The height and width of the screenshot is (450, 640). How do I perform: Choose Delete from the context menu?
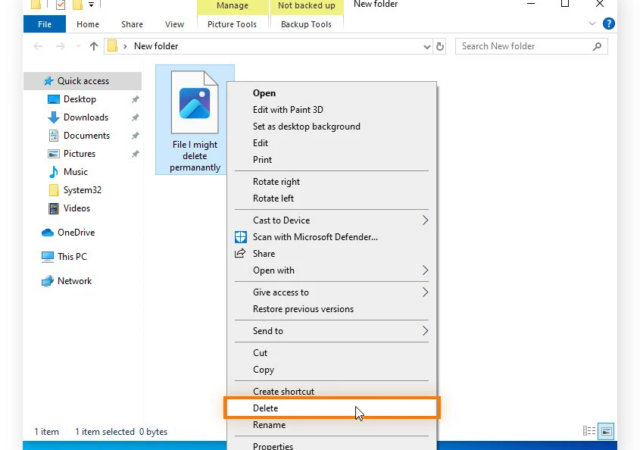[266, 408]
